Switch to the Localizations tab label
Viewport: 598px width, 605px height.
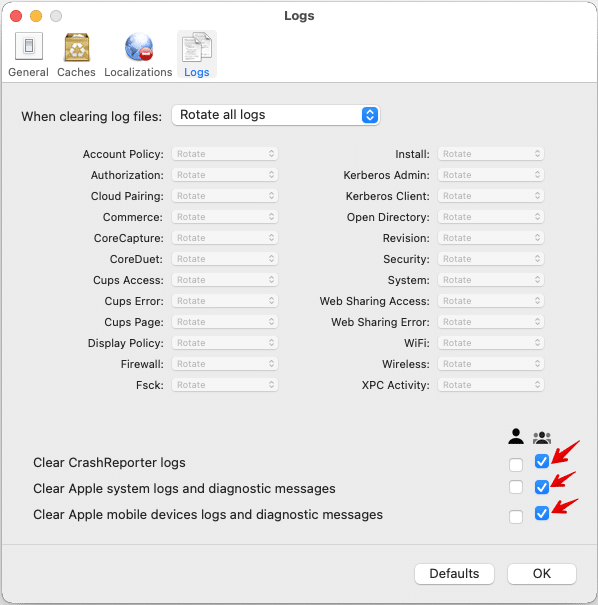(138, 72)
